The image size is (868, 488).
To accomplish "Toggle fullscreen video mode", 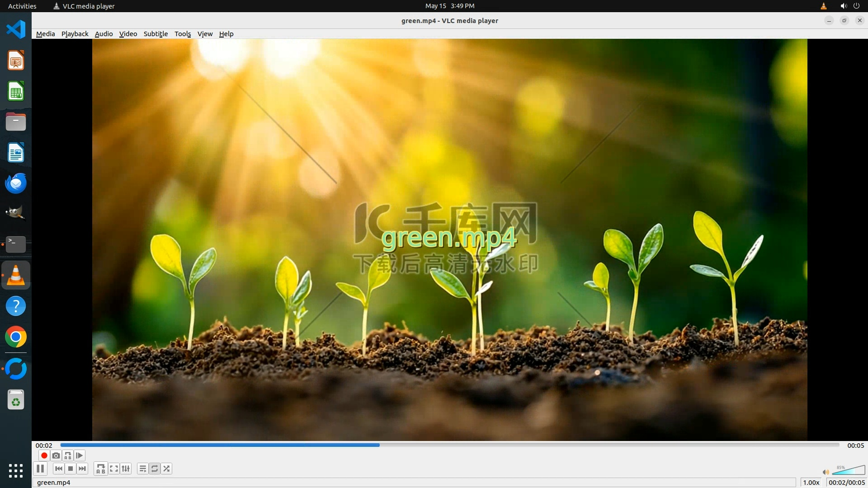I will [x=114, y=469].
